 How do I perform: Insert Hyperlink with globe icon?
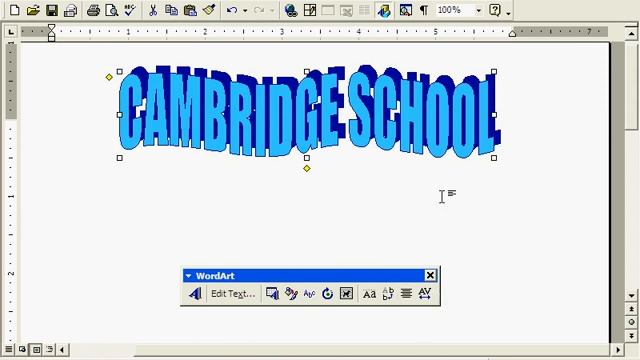pyautogui.click(x=291, y=10)
